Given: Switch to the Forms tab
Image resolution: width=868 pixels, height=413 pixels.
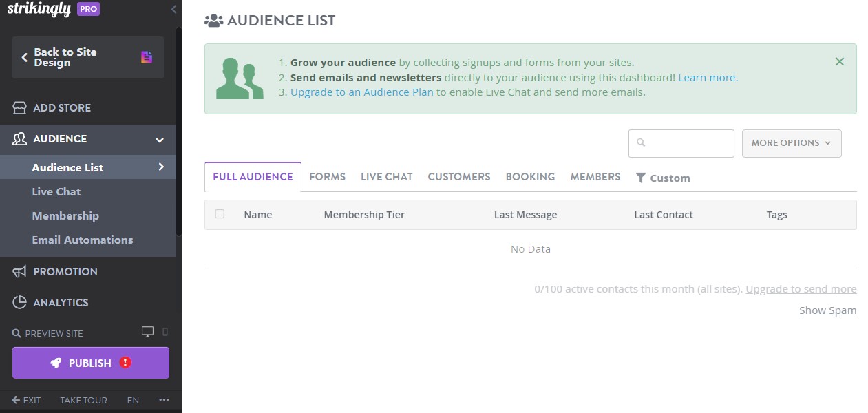Looking at the screenshot, I should [x=327, y=176].
